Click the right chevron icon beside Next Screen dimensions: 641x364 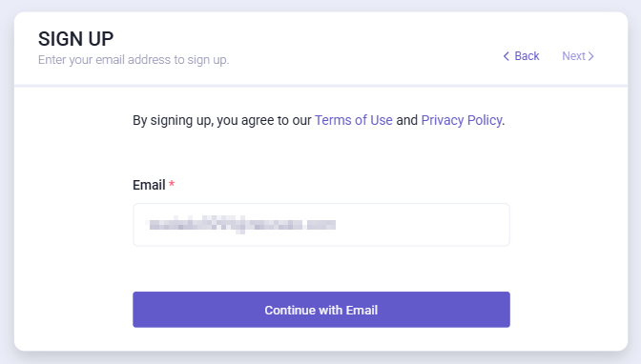[x=591, y=56]
